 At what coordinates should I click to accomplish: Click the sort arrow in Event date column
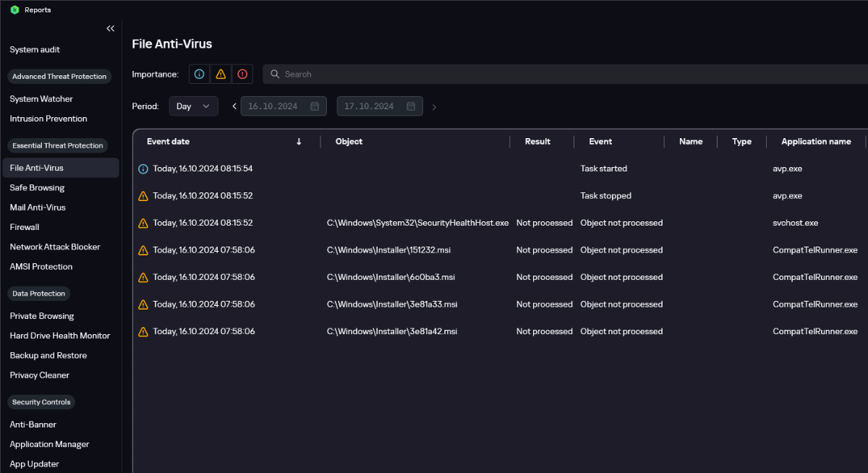[299, 142]
